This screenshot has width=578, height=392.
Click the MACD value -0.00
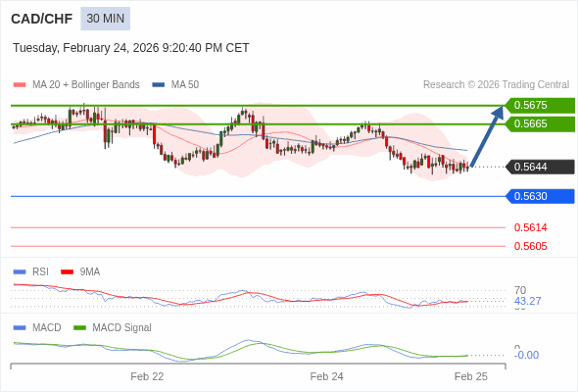coord(526,355)
